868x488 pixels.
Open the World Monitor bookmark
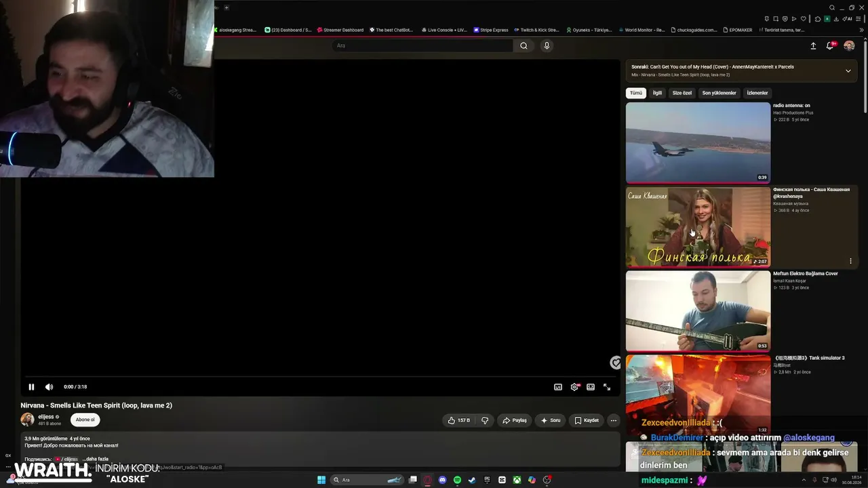point(641,30)
